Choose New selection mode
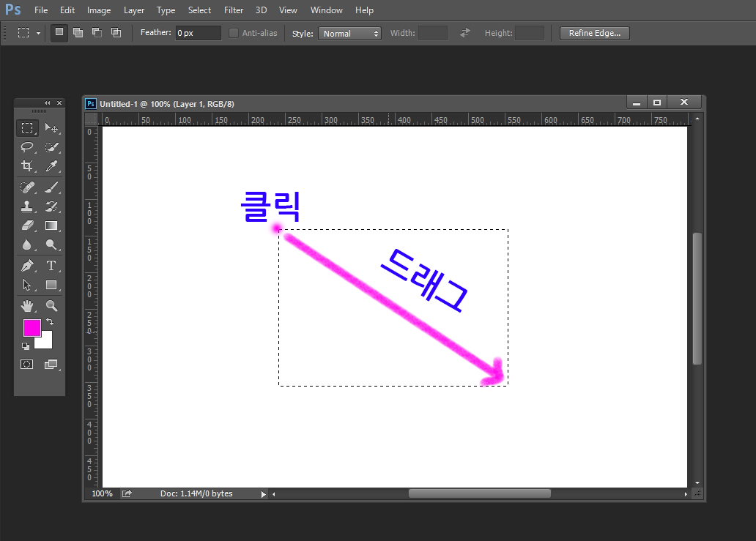The height and width of the screenshot is (541, 756). click(x=59, y=32)
